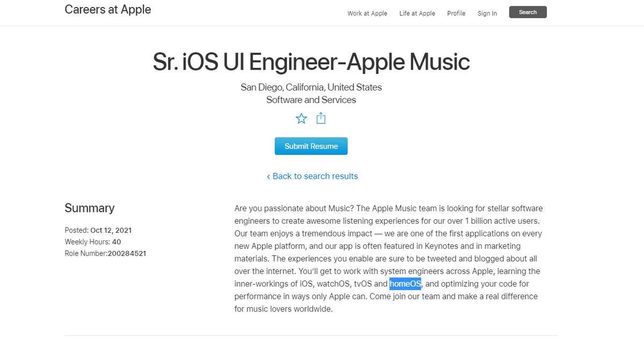
Task: Select the Apple Music team description paragraph
Action: [x=386, y=258]
